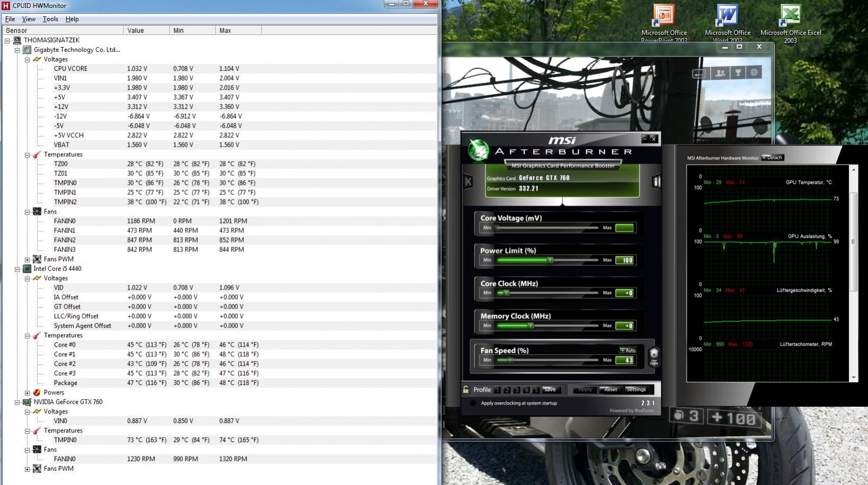Open Afterburner Settings

(636, 390)
